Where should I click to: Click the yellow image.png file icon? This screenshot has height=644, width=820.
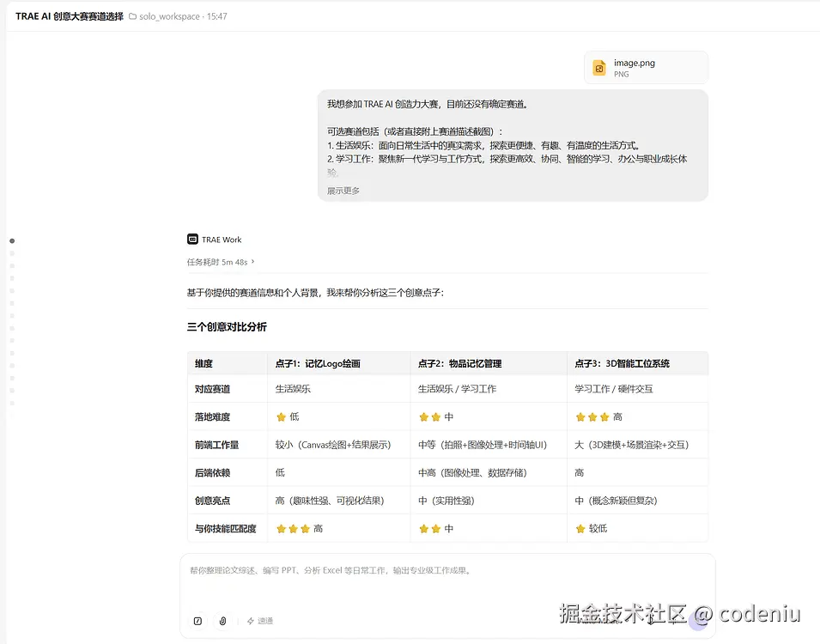pyautogui.click(x=599, y=68)
